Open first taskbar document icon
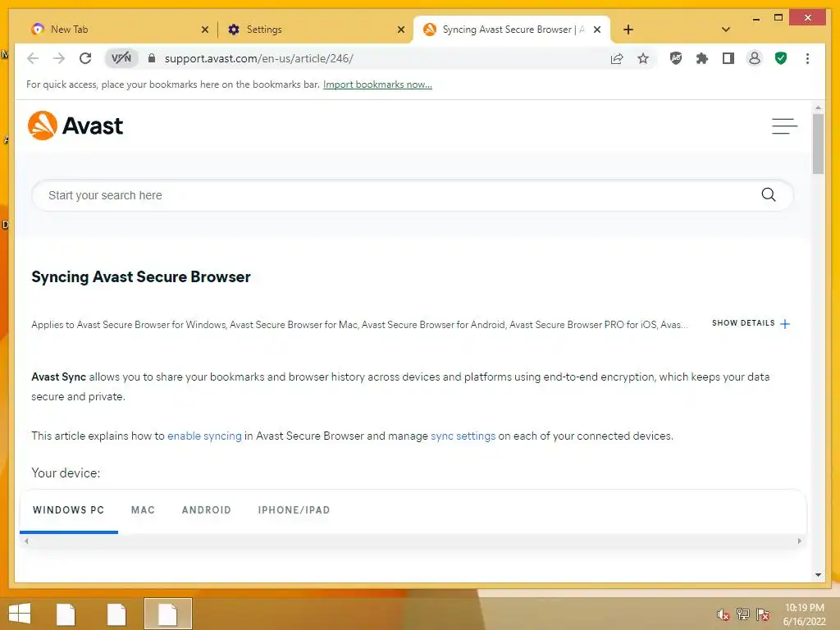The image size is (840, 630). coord(66,614)
